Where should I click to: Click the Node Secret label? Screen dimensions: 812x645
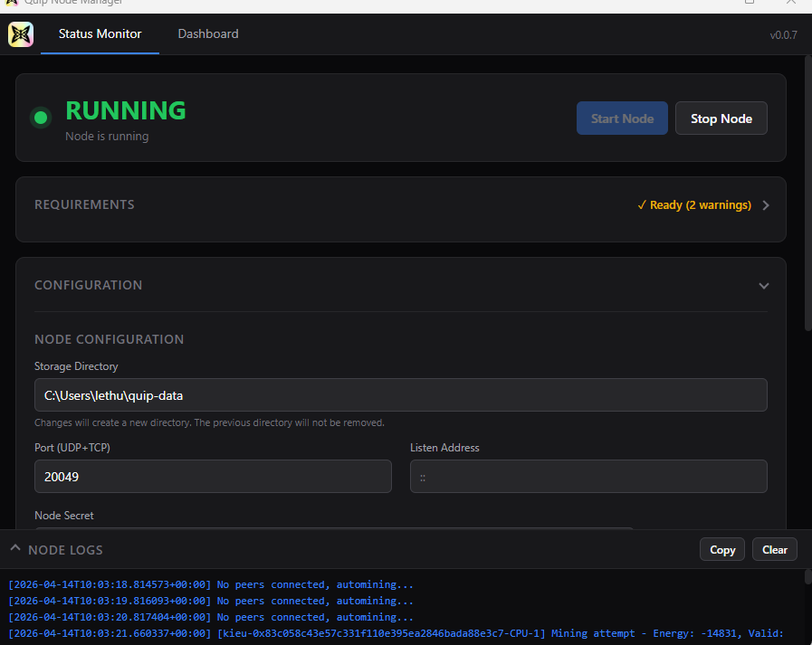pyautogui.click(x=63, y=516)
